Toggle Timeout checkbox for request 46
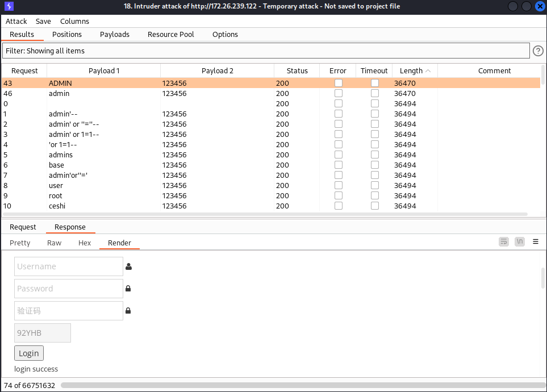 coord(375,93)
